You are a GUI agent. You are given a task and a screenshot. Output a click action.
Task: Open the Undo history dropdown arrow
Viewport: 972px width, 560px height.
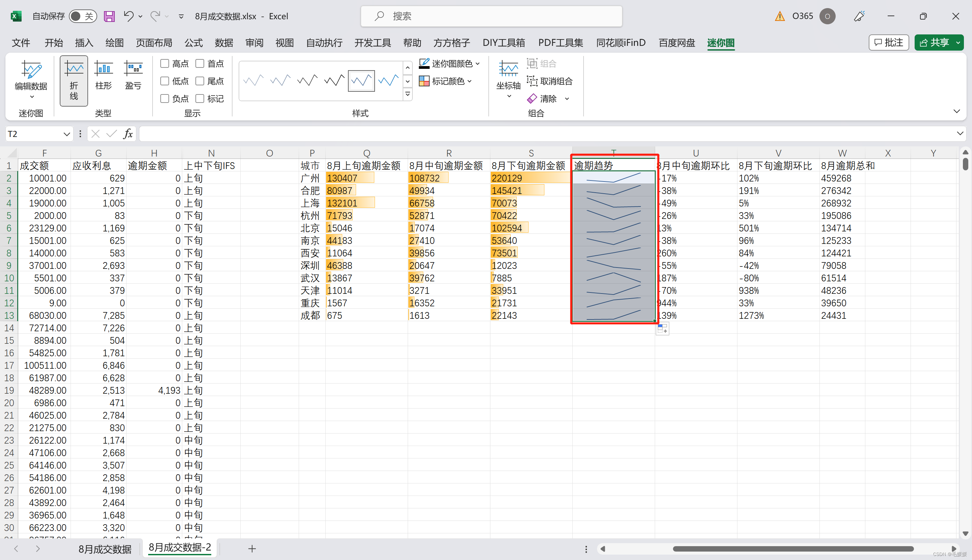[x=140, y=16]
